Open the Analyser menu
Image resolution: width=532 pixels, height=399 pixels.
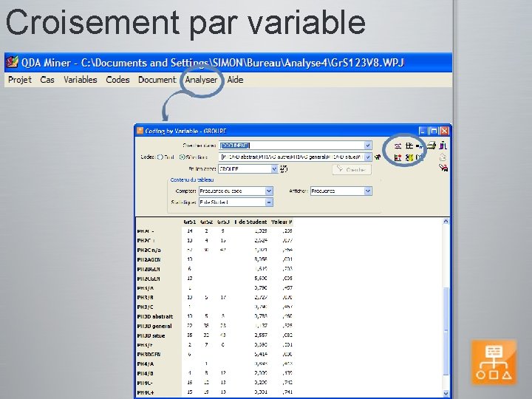[x=201, y=80]
